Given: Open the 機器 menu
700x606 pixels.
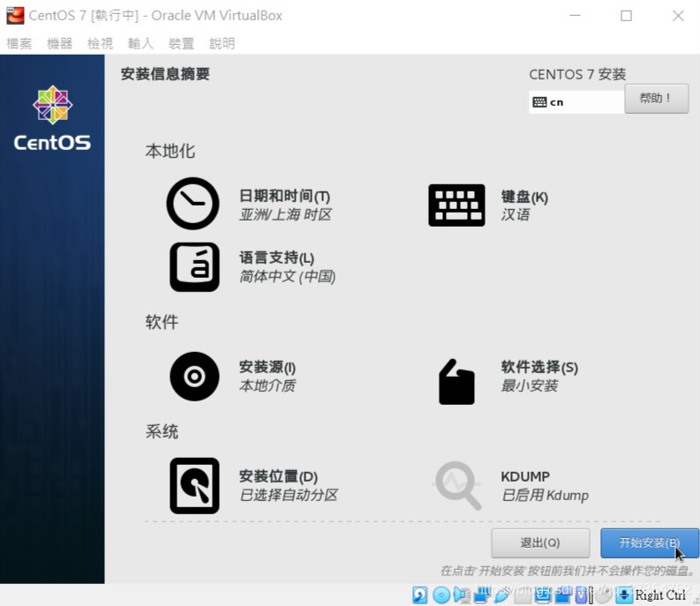Looking at the screenshot, I should tap(60, 43).
